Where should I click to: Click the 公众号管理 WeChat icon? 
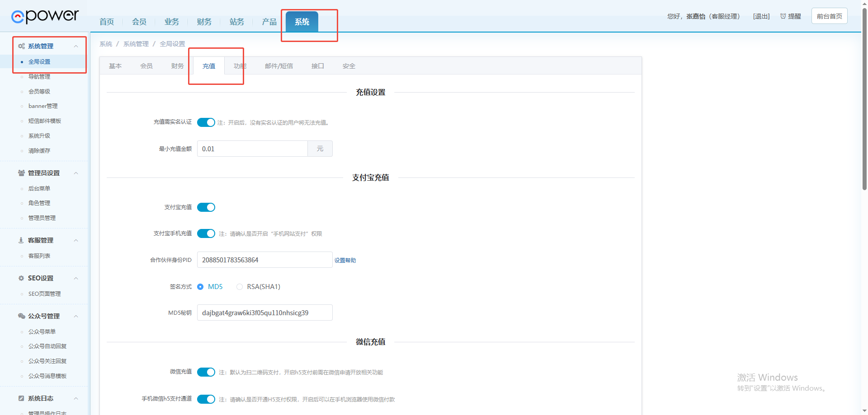coord(21,316)
